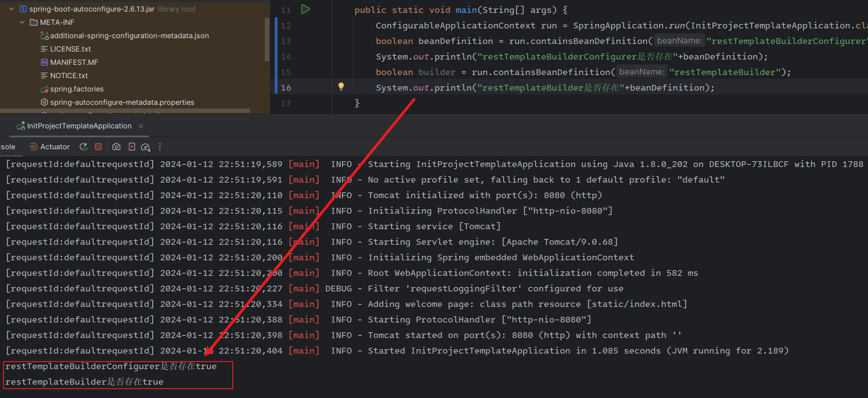Select spring.factories in the project tree
This screenshot has width=868, height=398.
tap(77, 89)
